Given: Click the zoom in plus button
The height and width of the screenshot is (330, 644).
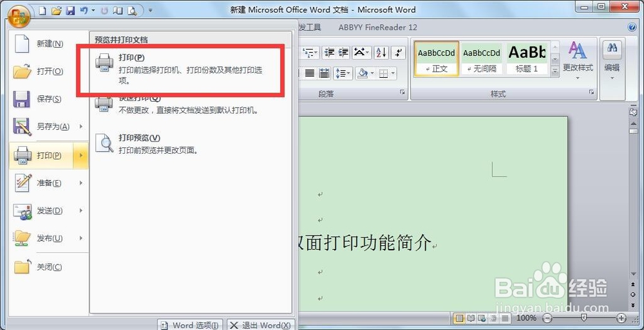Looking at the screenshot, I should tap(621, 318).
